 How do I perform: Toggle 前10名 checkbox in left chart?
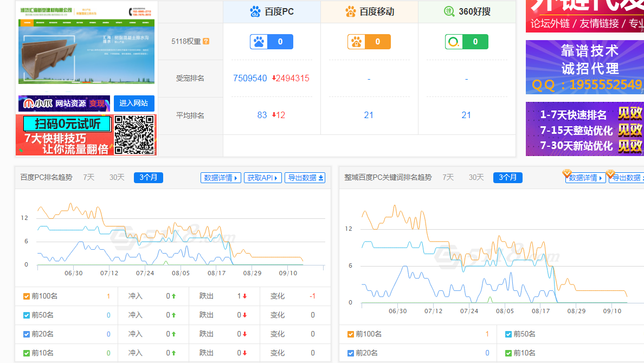(26, 353)
